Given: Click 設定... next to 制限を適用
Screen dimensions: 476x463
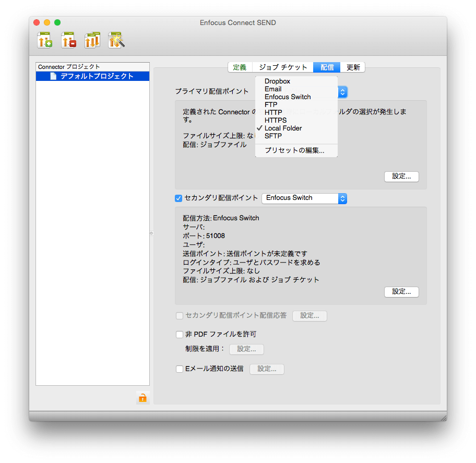Looking at the screenshot, I should click(246, 349).
